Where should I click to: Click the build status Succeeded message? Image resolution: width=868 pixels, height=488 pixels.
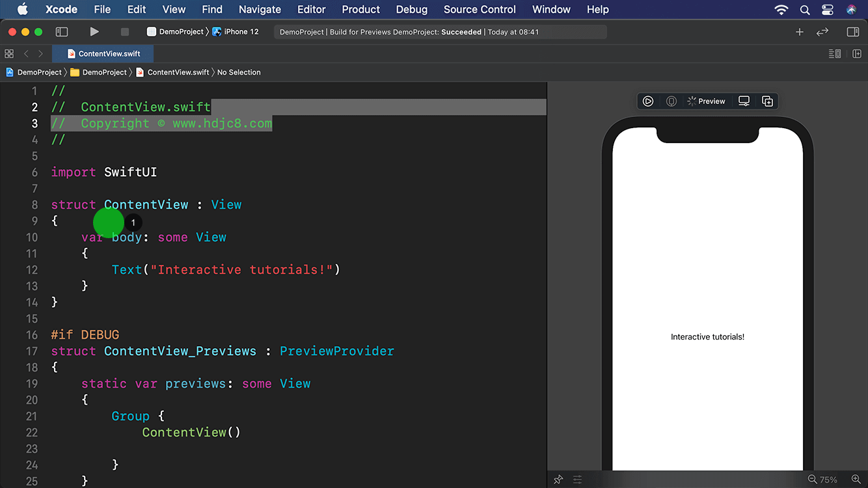pos(441,32)
